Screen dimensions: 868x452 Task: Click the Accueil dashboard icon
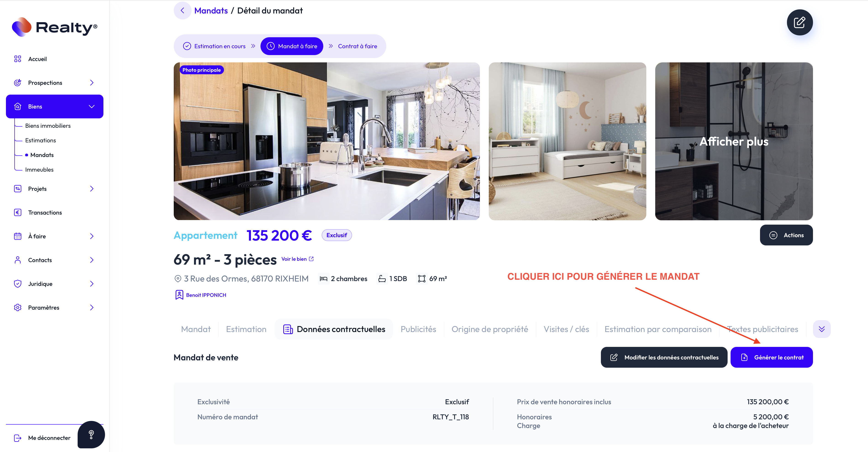[18, 59]
